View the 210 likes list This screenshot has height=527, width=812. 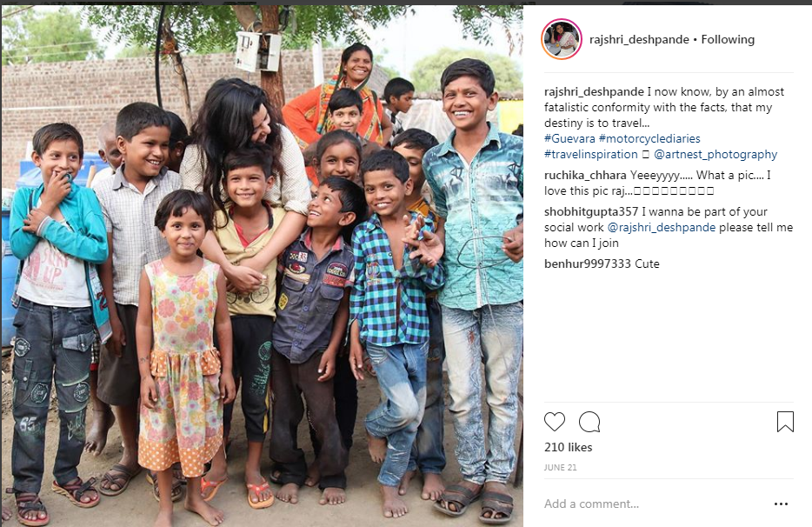[568, 447]
